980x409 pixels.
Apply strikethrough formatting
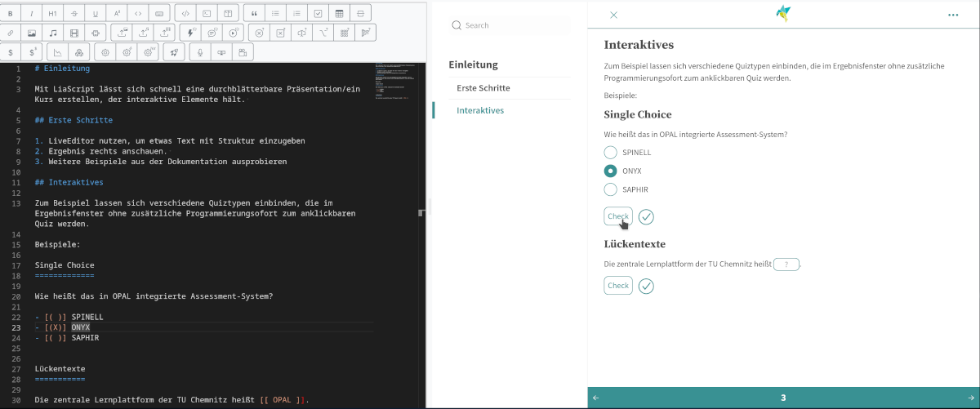coord(74,14)
